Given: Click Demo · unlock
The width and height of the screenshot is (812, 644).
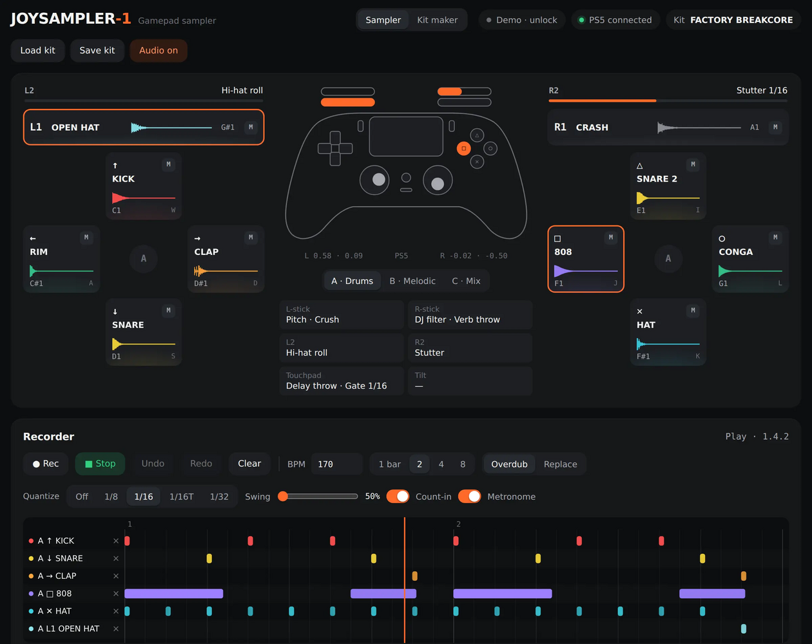Looking at the screenshot, I should 522,20.
